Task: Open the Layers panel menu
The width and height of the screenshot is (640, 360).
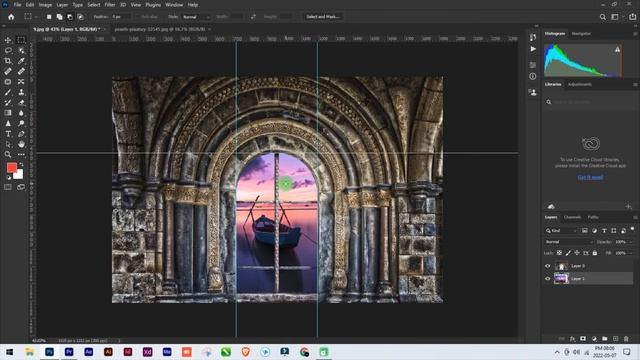Action: pos(635,218)
